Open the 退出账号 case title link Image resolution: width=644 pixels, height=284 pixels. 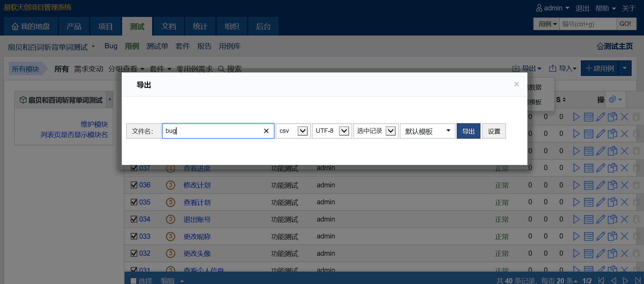[197, 219]
